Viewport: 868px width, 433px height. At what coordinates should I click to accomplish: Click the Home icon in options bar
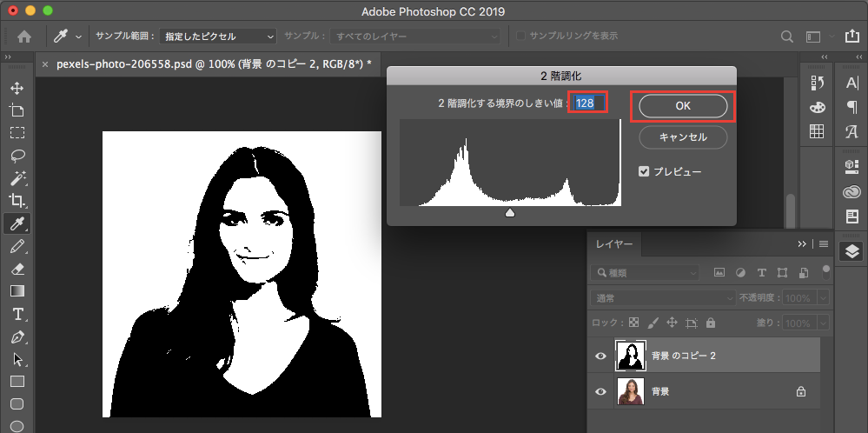pos(24,37)
